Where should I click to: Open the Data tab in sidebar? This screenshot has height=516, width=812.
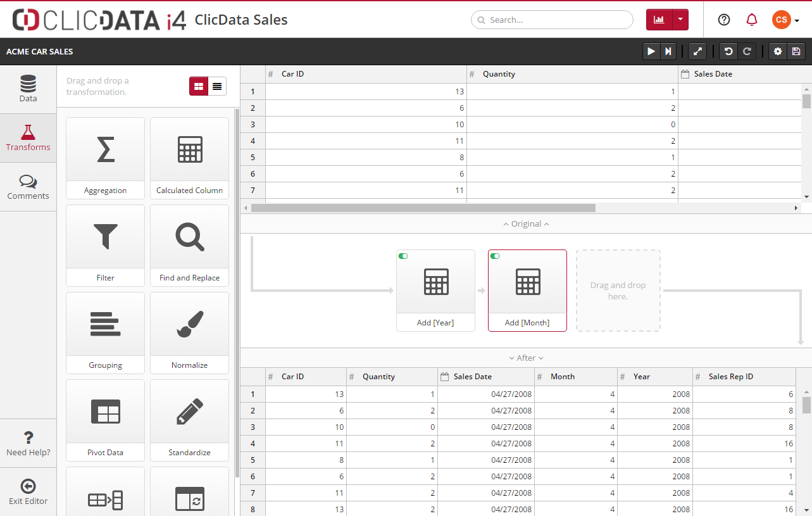pos(28,89)
